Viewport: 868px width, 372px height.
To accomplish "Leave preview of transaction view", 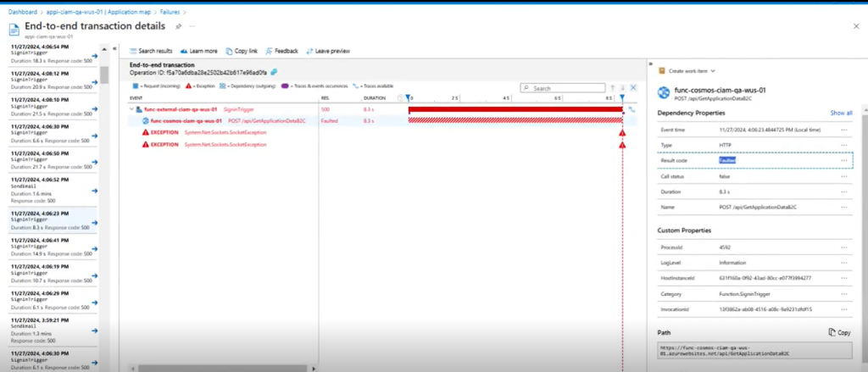I will coord(328,51).
